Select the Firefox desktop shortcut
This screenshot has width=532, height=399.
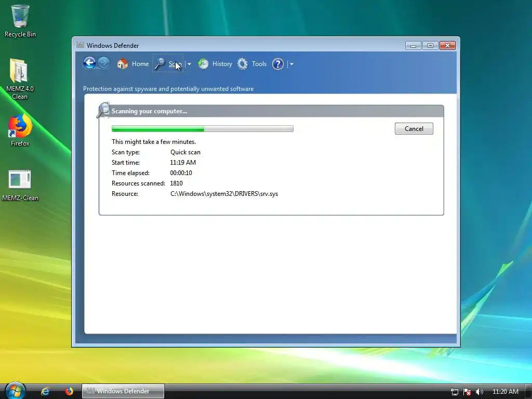(x=20, y=130)
